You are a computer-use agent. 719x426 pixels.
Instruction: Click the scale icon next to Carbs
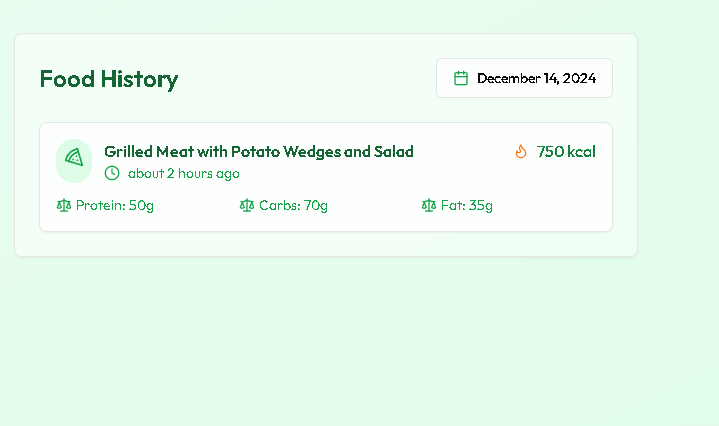tap(247, 206)
